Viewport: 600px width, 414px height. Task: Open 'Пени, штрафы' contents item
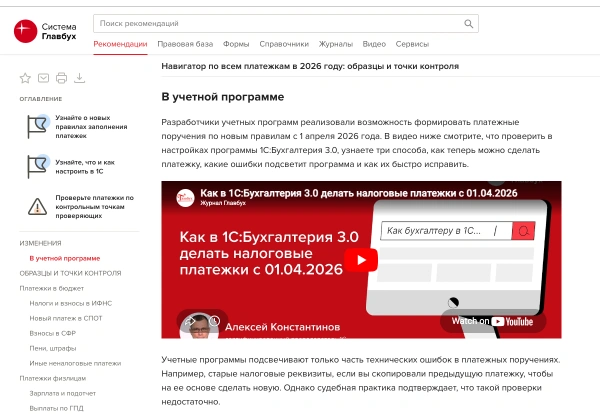[53, 348]
